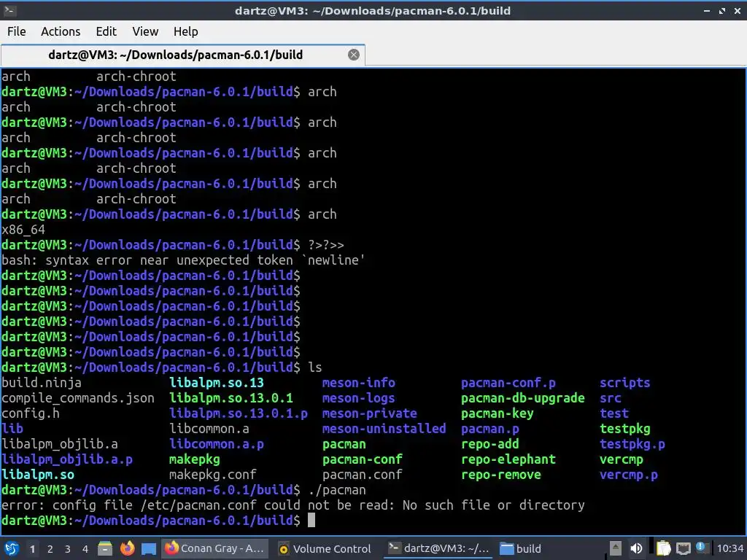Launch the file manager from the quick launch
747x560 pixels.
coord(105,549)
